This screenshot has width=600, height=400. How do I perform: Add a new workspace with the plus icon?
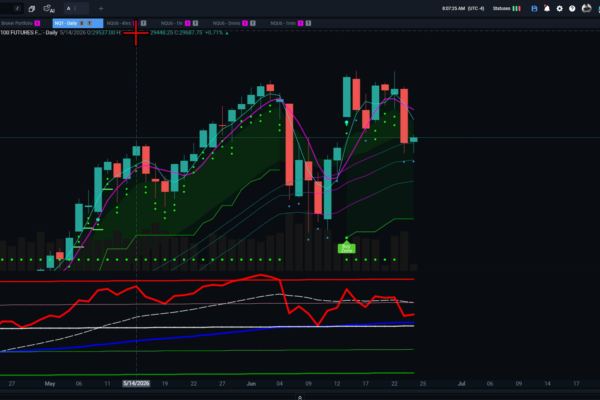click(101, 8)
